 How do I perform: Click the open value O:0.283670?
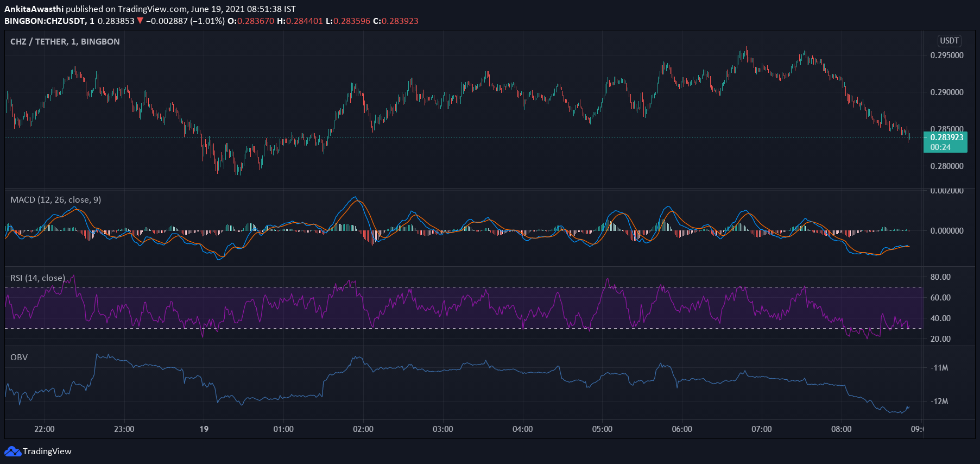(x=251, y=21)
